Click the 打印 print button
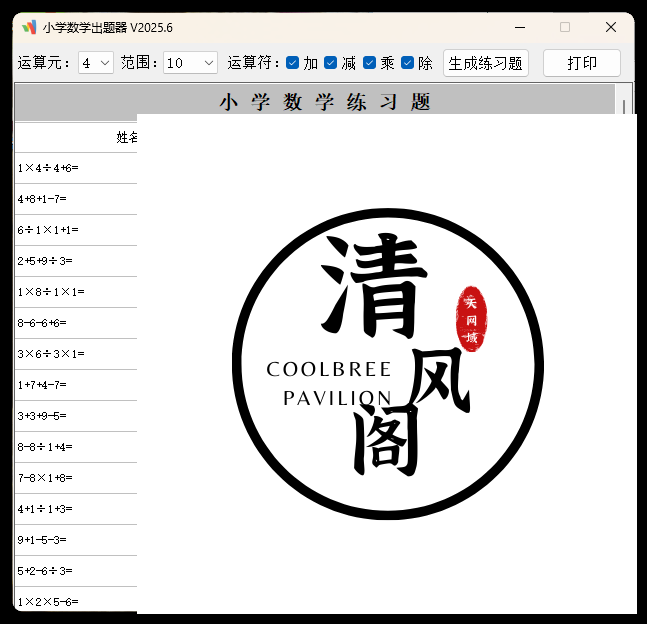This screenshot has height=624, width=647. point(582,63)
